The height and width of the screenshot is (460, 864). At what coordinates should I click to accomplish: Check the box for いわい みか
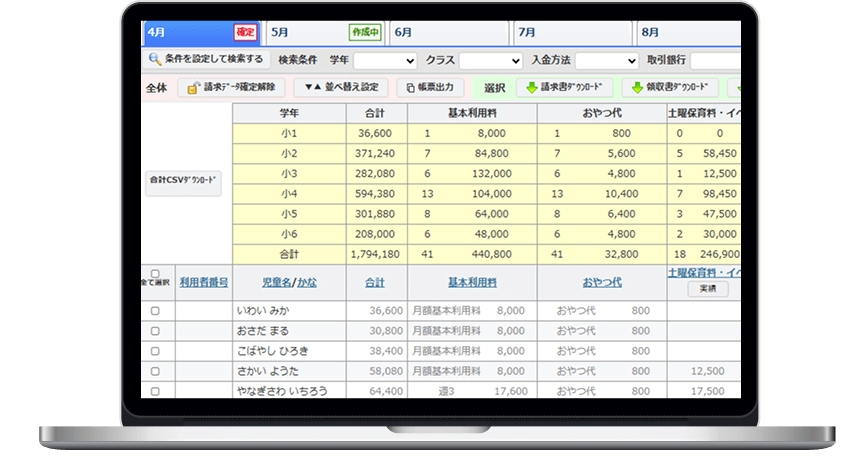tap(155, 311)
